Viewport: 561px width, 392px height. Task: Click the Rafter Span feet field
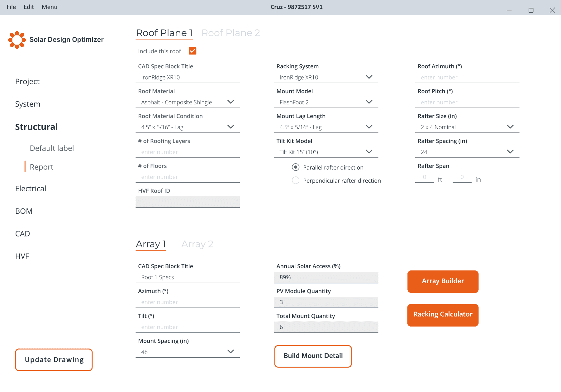pos(424,177)
